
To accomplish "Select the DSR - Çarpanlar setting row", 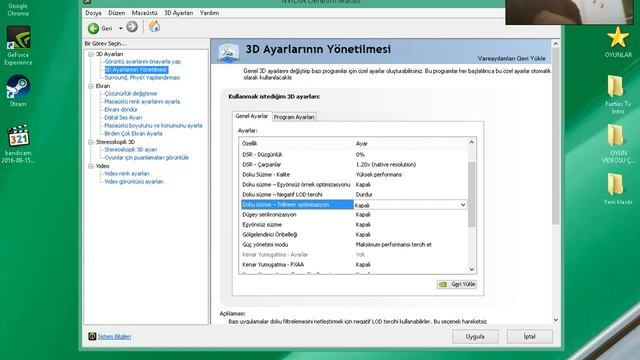I will pos(353,165).
